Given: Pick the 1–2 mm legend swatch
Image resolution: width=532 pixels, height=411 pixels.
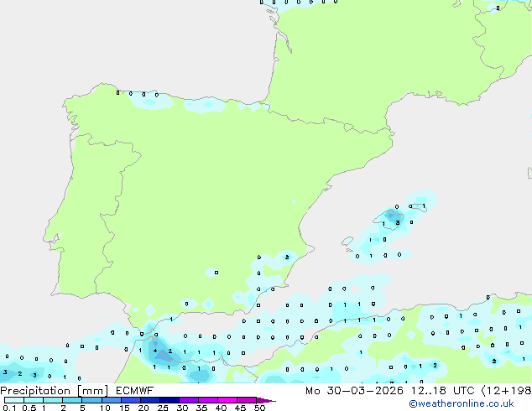Looking at the screenshot, I should click(53, 400).
